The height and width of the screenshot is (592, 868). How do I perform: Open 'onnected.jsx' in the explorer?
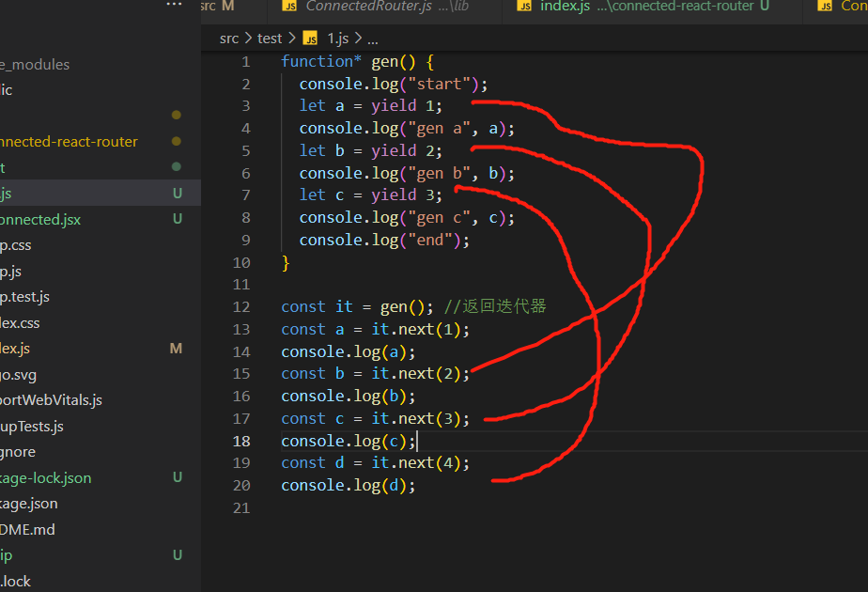pyautogui.click(x=101, y=219)
